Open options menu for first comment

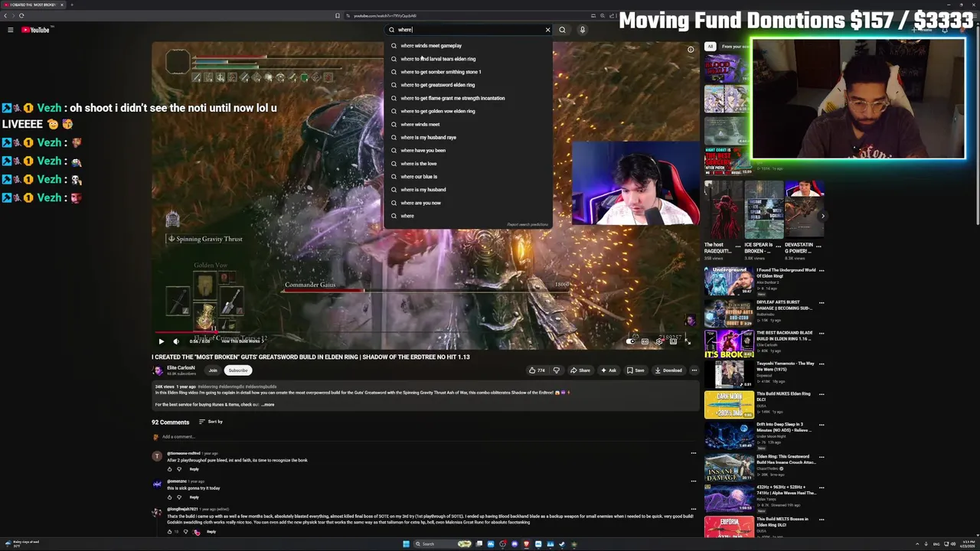(x=694, y=453)
